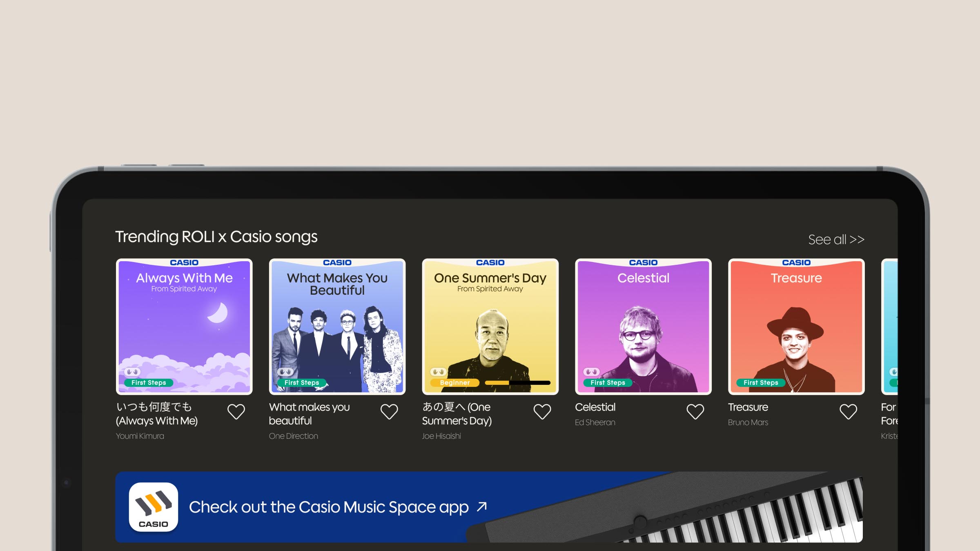Open partially visible sixth song card
The height and width of the screenshot is (551, 980).
click(x=889, y=327)
